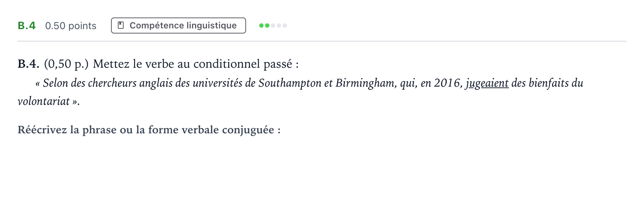The image size is (644, 204).
Task: Click the first green difficulty dot
Action: 261,25
